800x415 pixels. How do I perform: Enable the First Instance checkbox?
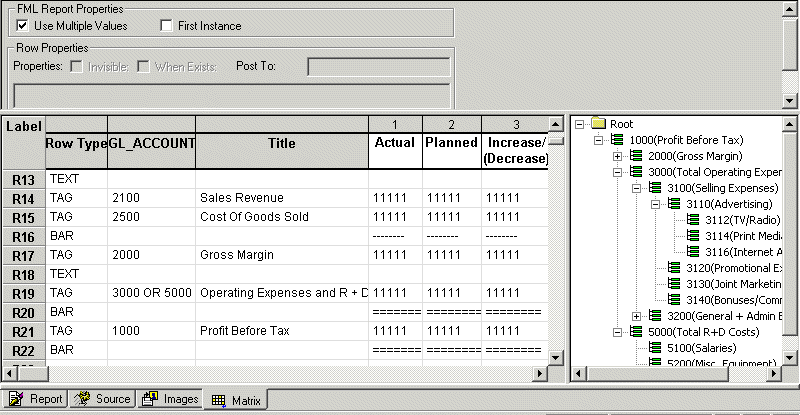click(166, 25)
